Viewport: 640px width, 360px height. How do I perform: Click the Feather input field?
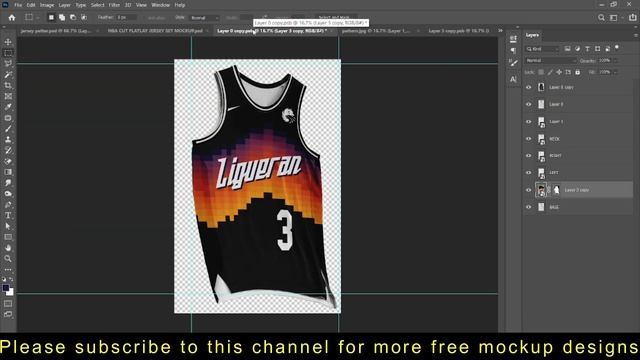[x=126, y=18]
